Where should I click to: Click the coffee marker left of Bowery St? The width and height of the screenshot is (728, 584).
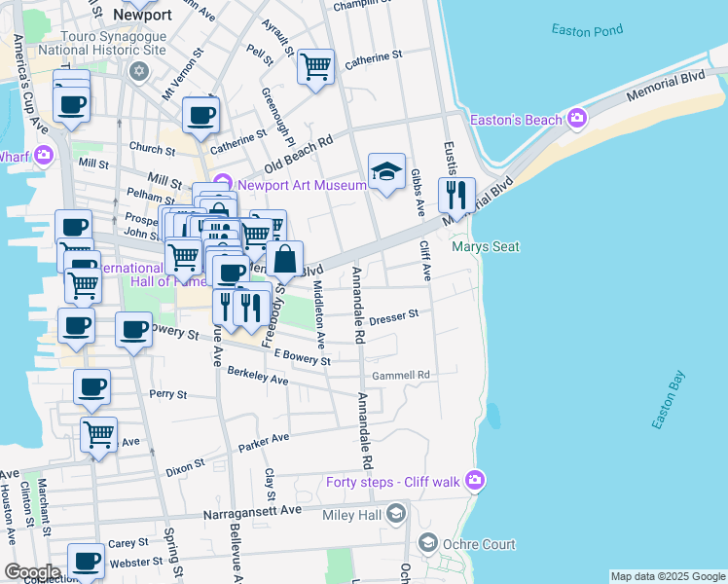coord(133,331)
